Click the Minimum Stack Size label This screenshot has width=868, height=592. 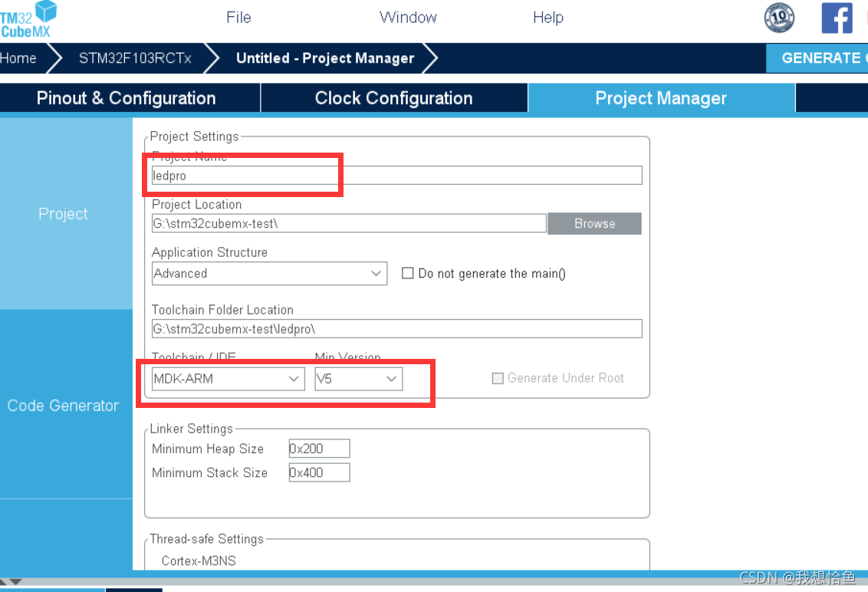point(209,472)
